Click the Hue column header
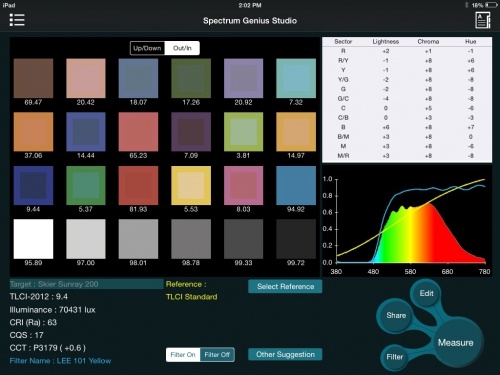The height and width of the screenshot is (375, 500). pos(470,41)
